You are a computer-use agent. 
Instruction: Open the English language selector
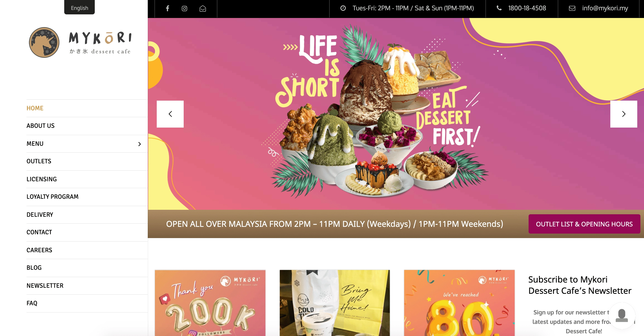click(x=79, y=7)
